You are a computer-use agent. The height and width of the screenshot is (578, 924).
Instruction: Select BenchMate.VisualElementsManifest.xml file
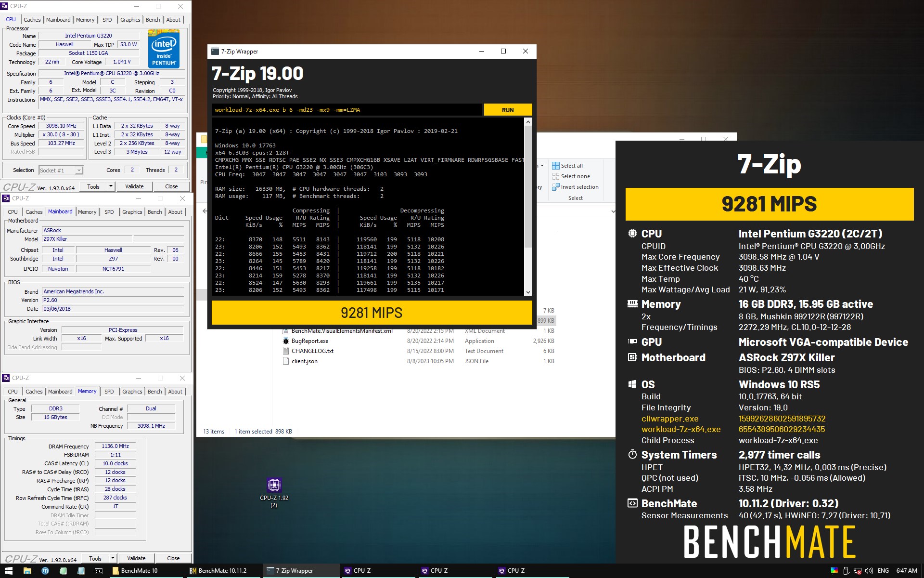342,331
